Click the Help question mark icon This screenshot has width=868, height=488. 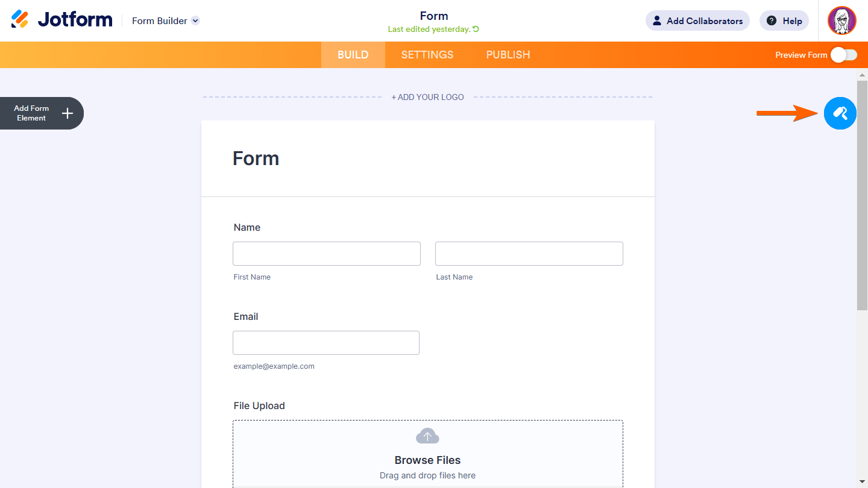(772, 21)
